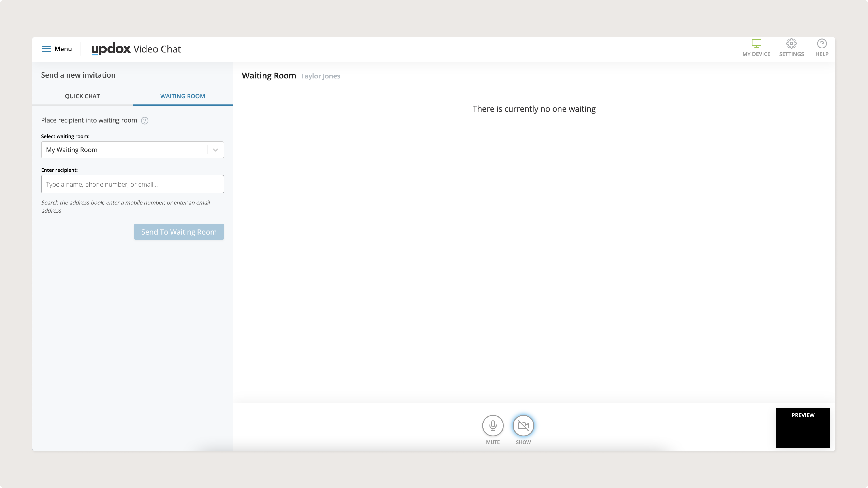868x488 pixels.
Task: Click the waiting room info tooltip icon
Action: coord(144,121)
